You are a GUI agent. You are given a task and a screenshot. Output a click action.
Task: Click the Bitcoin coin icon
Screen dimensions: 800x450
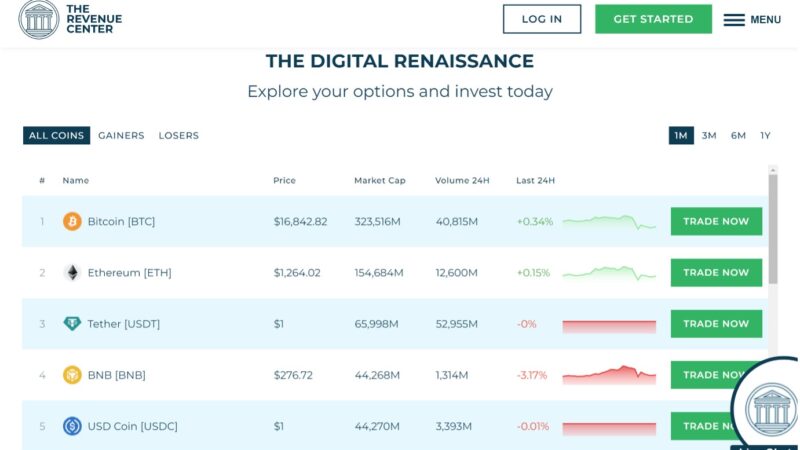(x=72, y=221)
